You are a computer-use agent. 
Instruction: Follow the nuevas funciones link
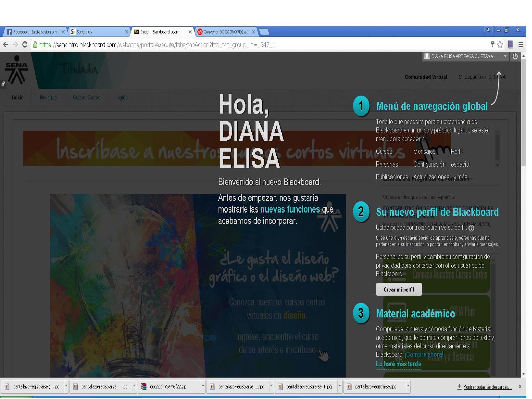290,209
